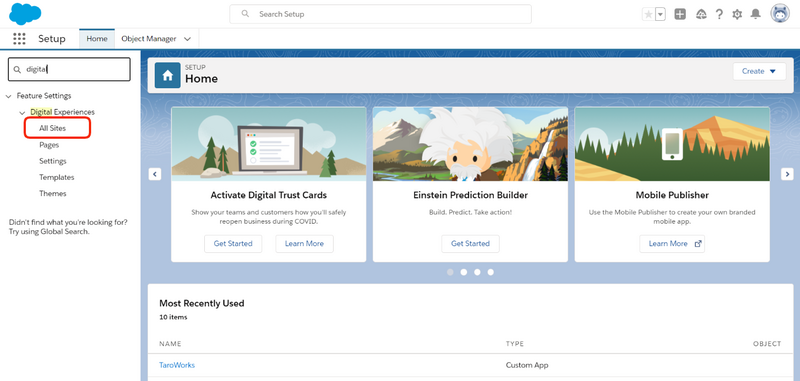Click the Search Setup field
Viewport: 800px width, 381px height.
tap(380, 14)
